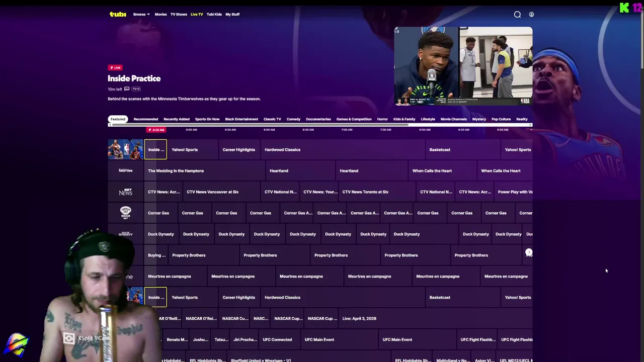644x362 pixels.
Task: Switch to the Classic TV tab
Action: (x=272, y=119)
